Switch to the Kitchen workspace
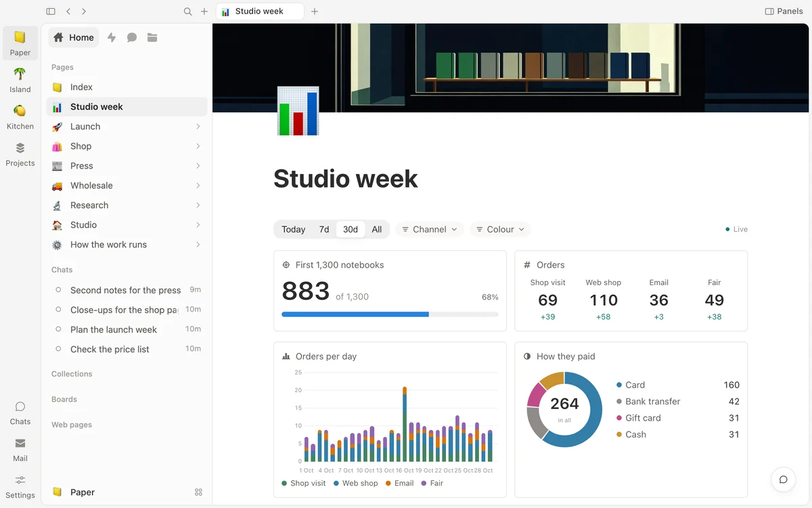Viewport: 812px width, 508px height. 20,117
